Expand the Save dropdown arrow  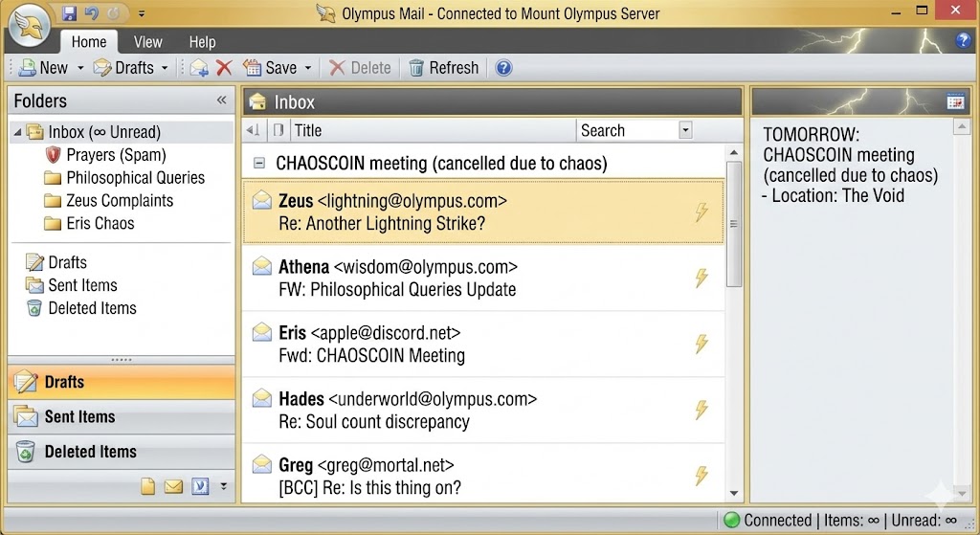coord(307,68)
